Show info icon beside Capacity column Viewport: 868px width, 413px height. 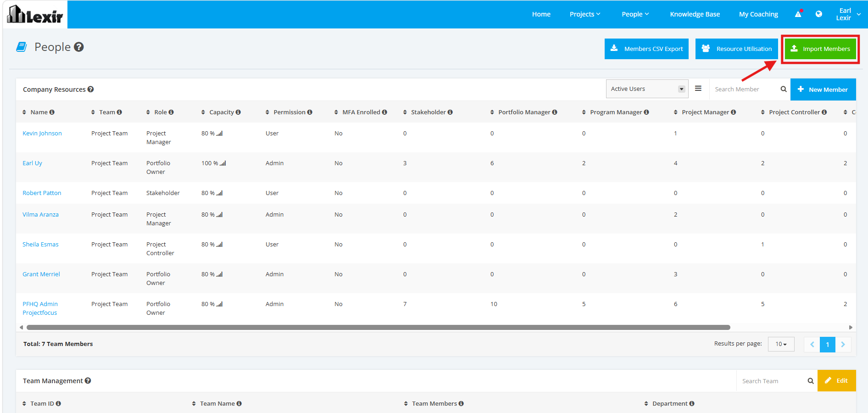tap(238, 112)
